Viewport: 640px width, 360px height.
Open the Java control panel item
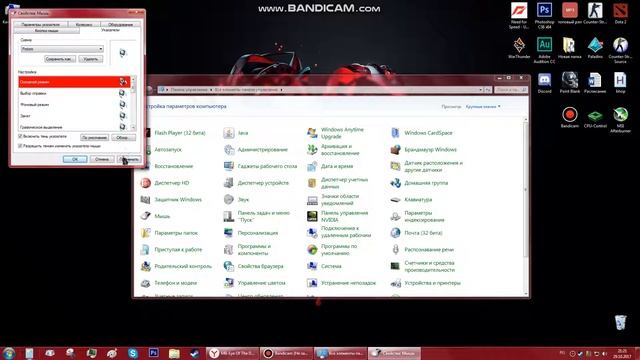[x=236, y=133]
